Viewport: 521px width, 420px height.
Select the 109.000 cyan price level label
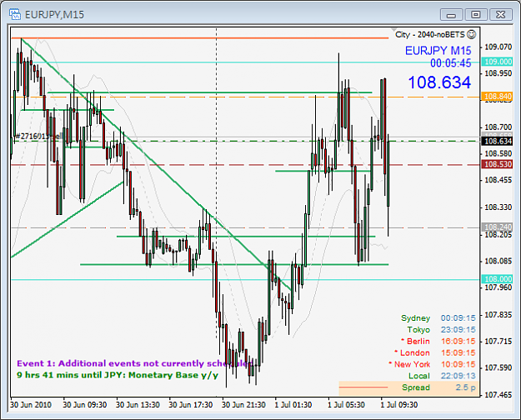tap(498, 62)
